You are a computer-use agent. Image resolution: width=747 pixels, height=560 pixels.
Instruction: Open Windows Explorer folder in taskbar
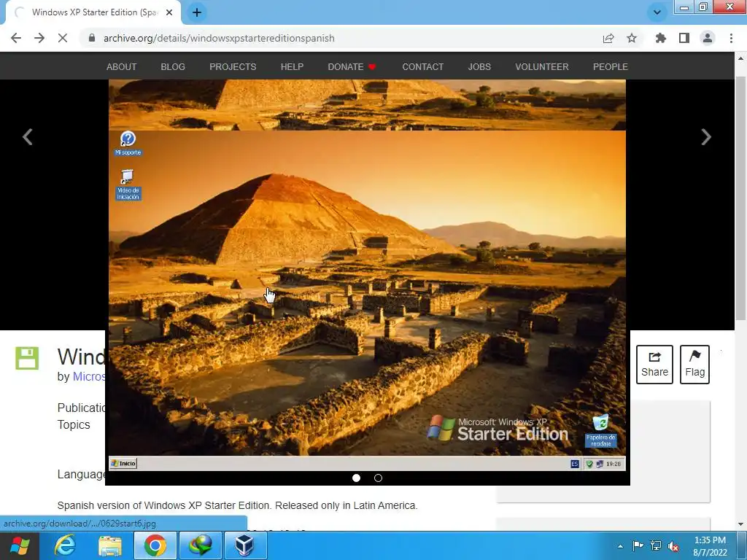110,545
